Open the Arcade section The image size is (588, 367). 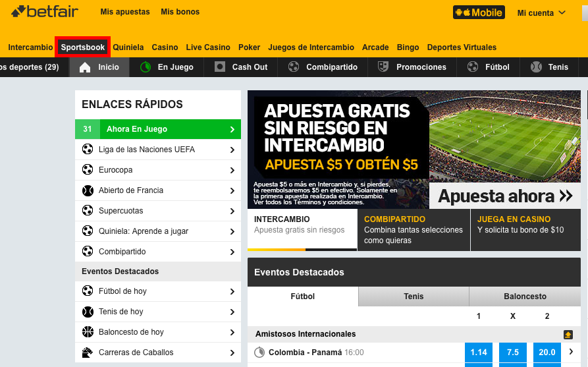pos(375,47)
